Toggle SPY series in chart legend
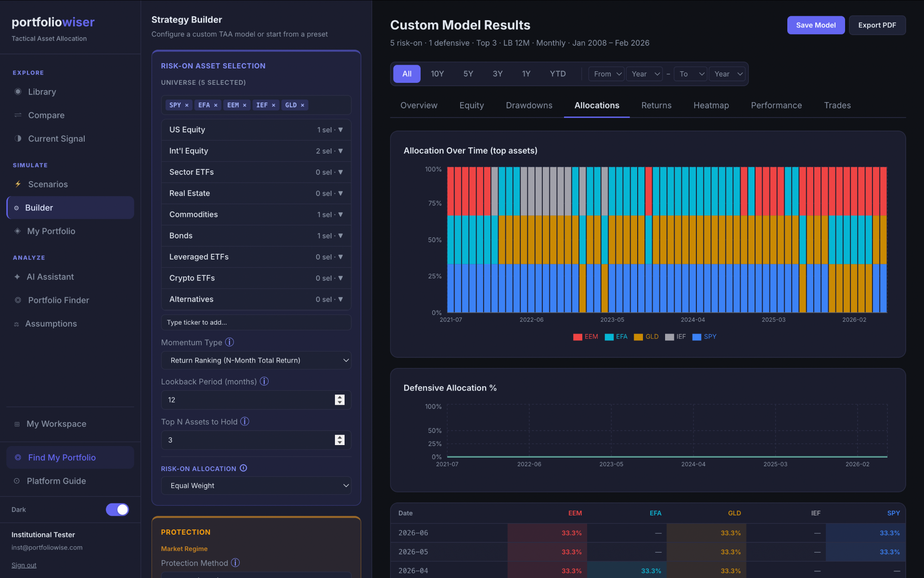Screen dimensions: 924x578 coord(704,337)
